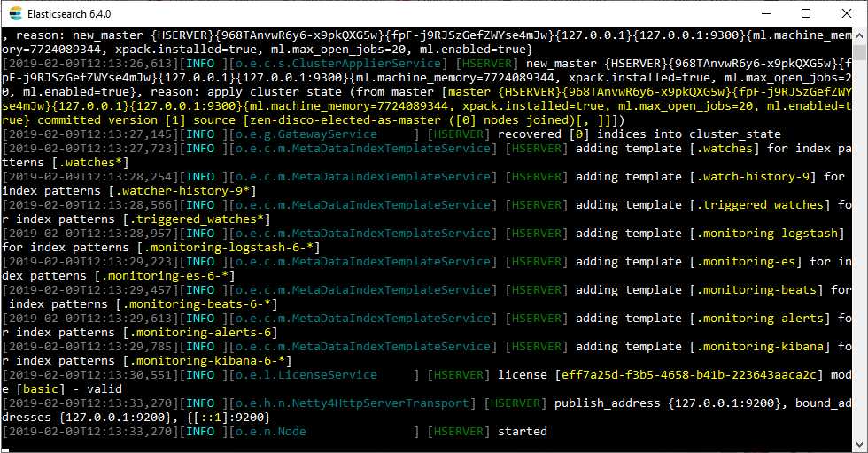868x453 pixels.
Task: Click the word "started" on the last log line
Action: coord(523,432)
